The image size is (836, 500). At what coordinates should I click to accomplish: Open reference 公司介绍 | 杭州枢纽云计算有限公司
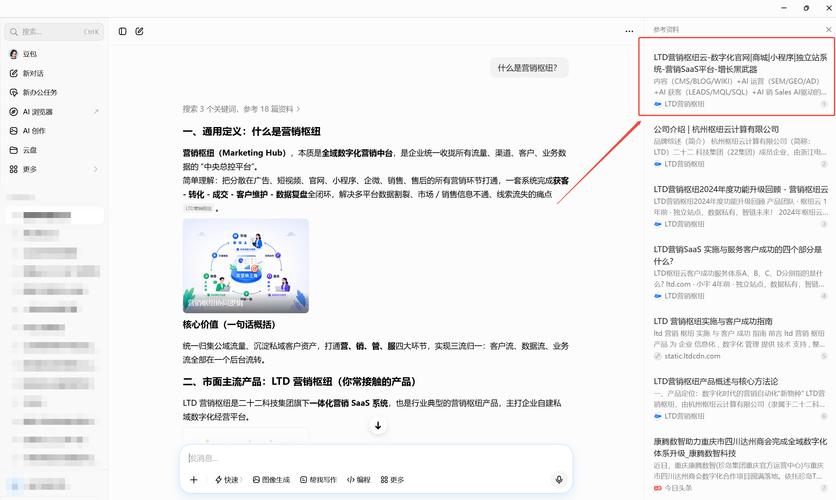tap(716, 129)
